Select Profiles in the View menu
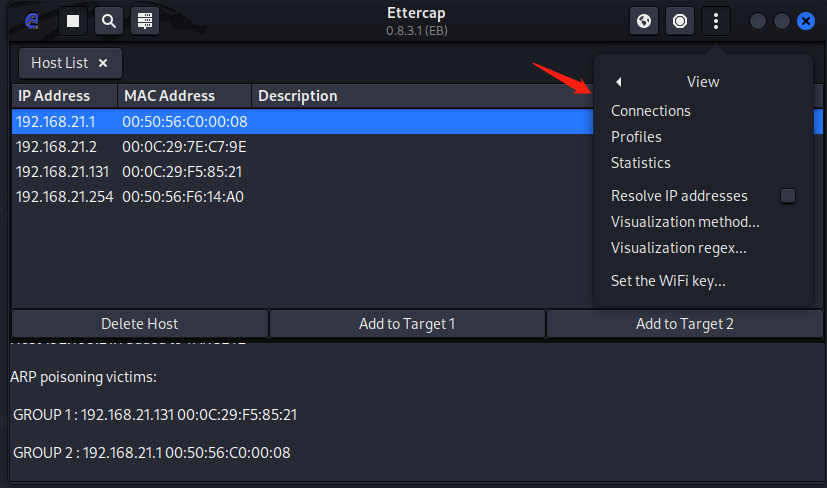The height and width of the screenshot is (488, 827). [636, 137]
